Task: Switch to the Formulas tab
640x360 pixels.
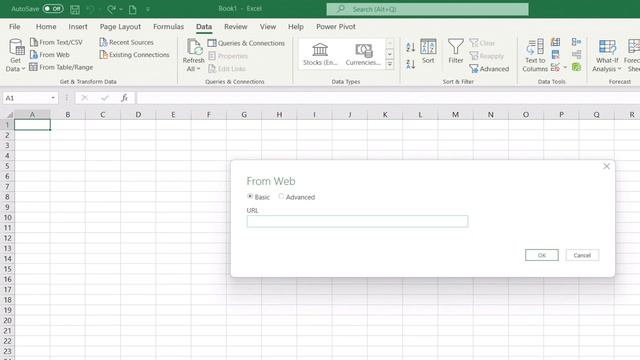Action: 169,27
